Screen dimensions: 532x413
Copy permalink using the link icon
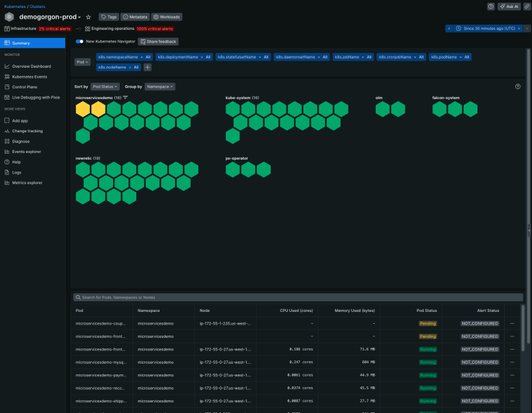pyautogui.click(x=526, y=6)
